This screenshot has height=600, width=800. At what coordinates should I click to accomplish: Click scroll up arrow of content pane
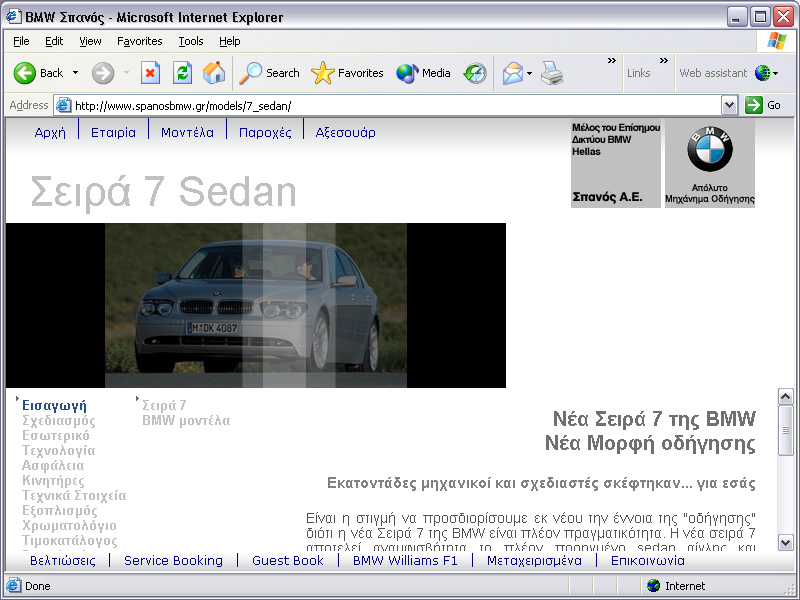tap(785, 396)
